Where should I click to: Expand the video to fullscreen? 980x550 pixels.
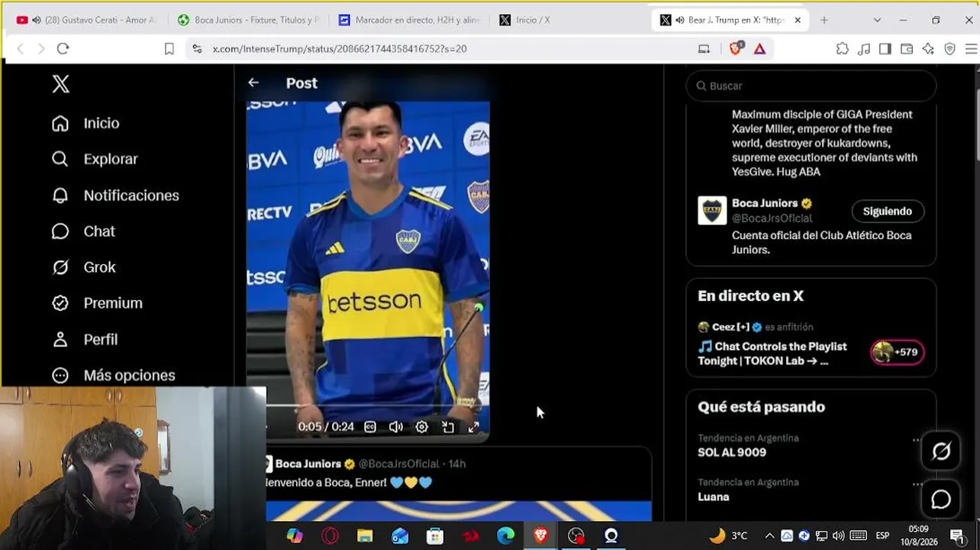[473, 427]
